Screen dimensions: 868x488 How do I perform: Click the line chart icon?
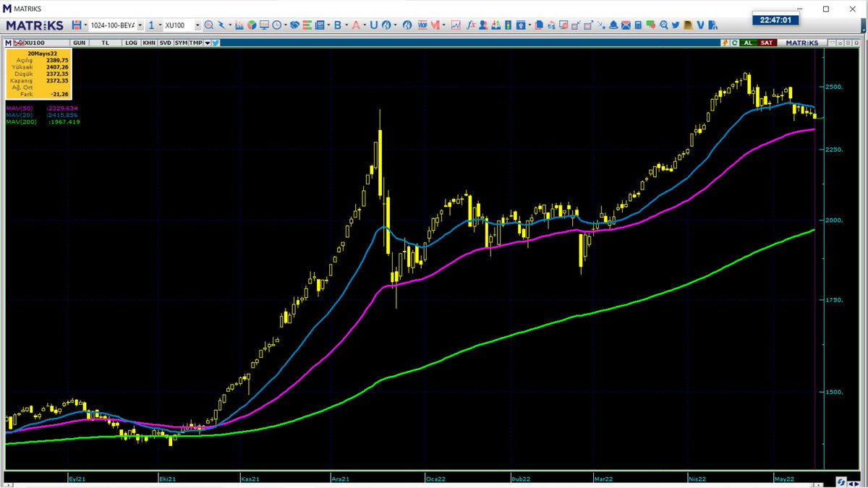456,25
